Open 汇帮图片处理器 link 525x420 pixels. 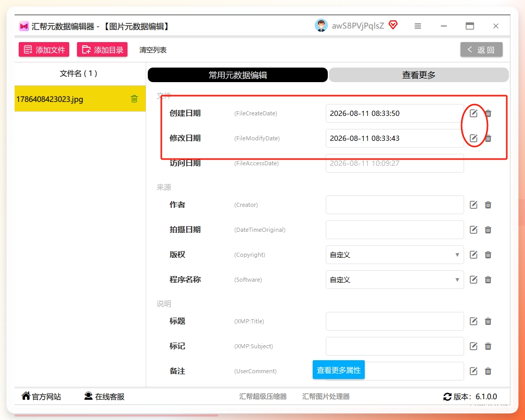click(326, 397)
